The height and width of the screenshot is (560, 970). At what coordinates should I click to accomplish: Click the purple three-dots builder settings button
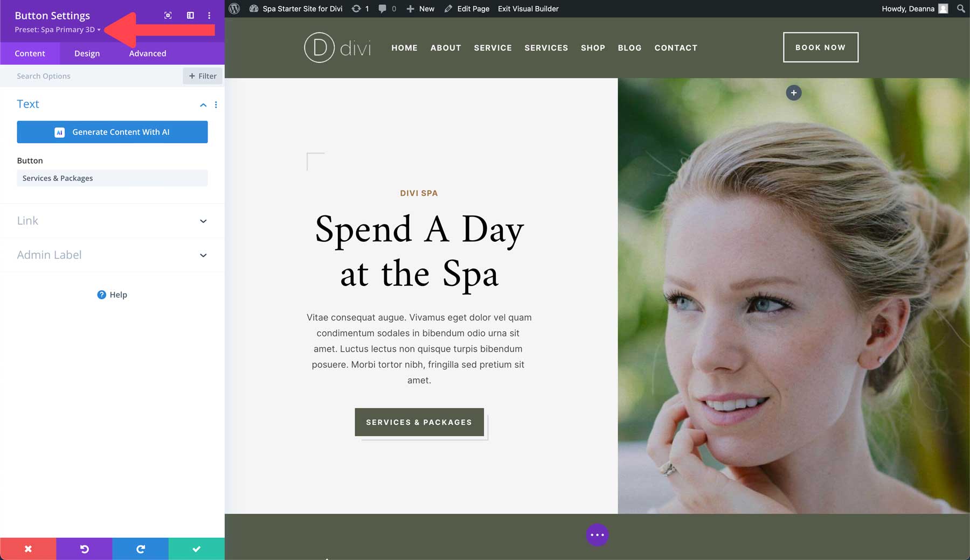click(x=597, y=535)
